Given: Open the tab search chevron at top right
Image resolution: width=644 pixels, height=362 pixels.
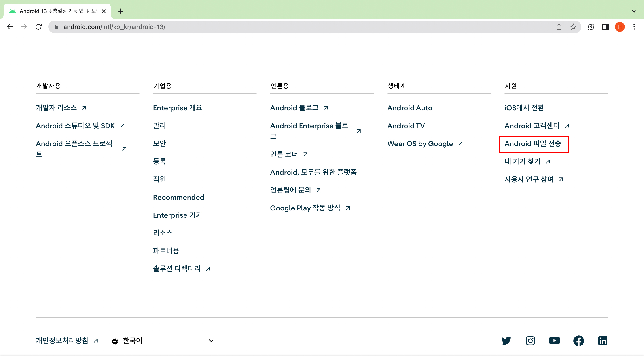Looking at the screenshot, I should pos(634,11).
